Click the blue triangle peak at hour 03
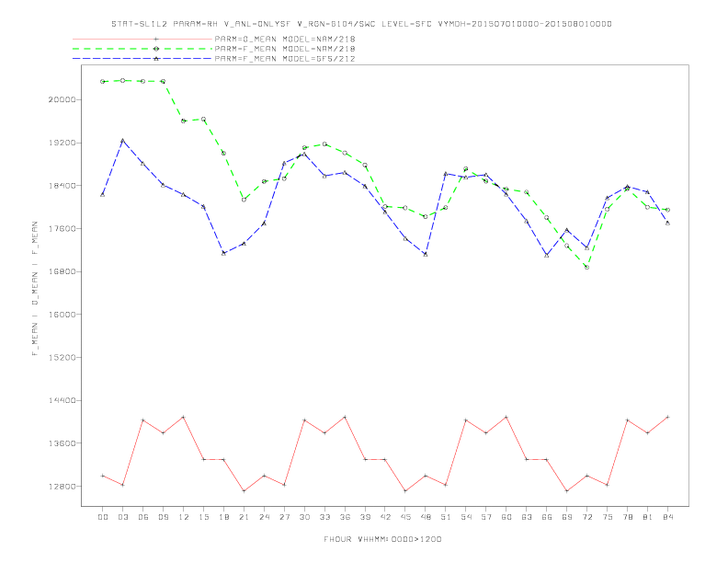The image size is (728, 563). (122, 140)
